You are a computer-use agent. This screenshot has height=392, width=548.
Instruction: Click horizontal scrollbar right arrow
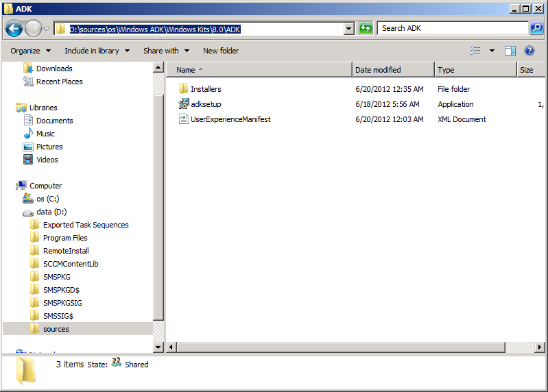(540, 347)
